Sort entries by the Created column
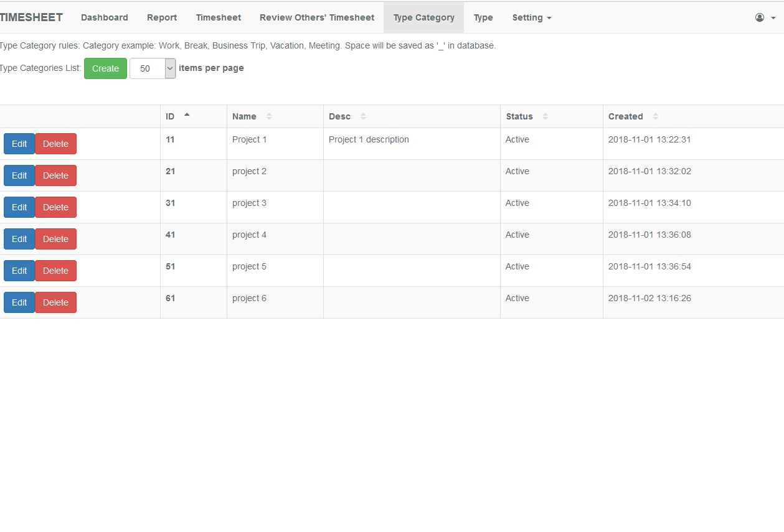This screenshot has width=784, height=532. [654, 116]
